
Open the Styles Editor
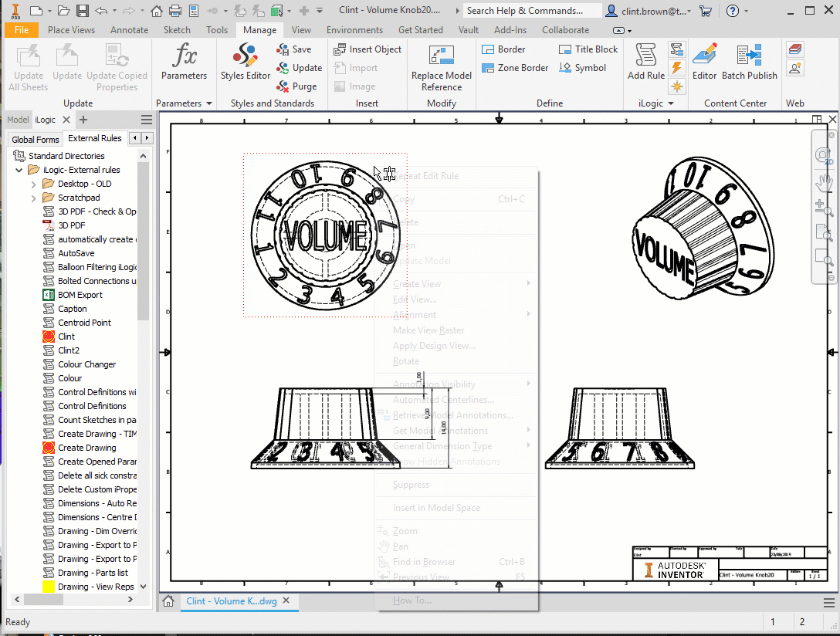(x=246, y=62)
